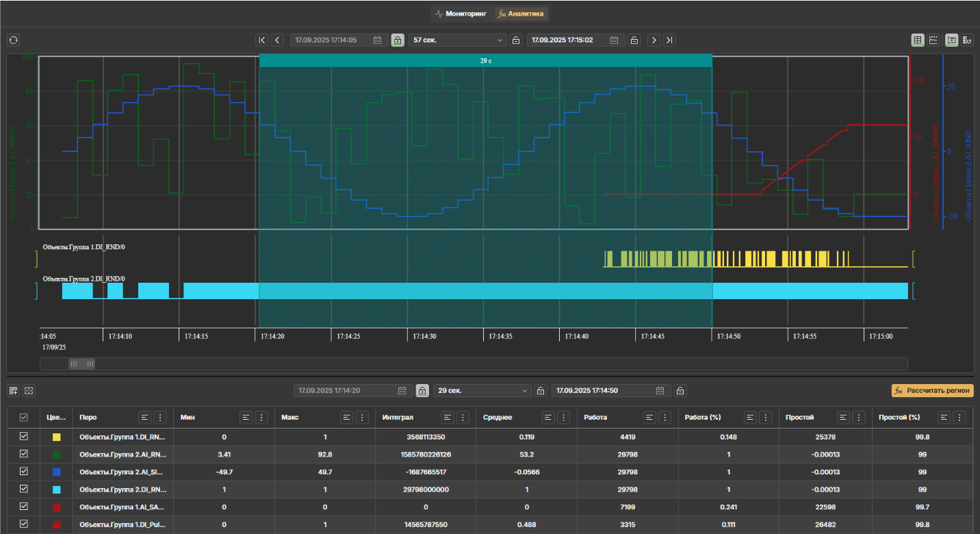Click the blue color swatch for AI_SI pen

57,472
